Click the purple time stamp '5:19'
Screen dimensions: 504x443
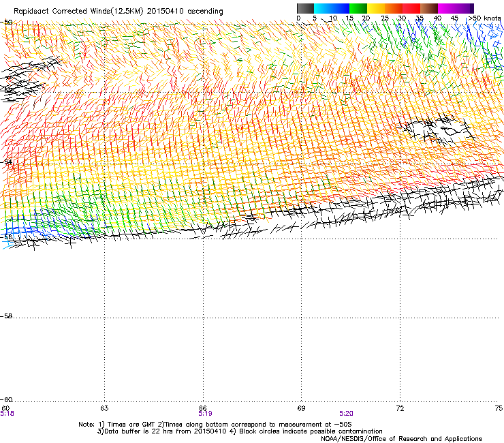[x=205, y=414]
